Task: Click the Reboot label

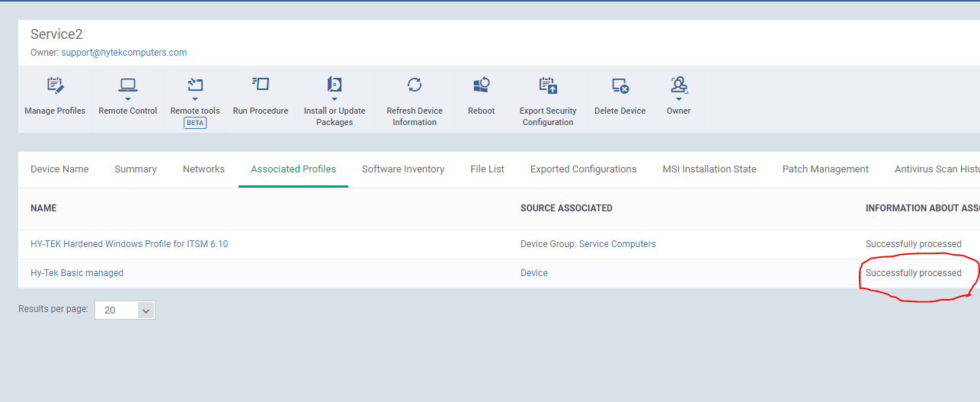Action: [x=482, y=111]
